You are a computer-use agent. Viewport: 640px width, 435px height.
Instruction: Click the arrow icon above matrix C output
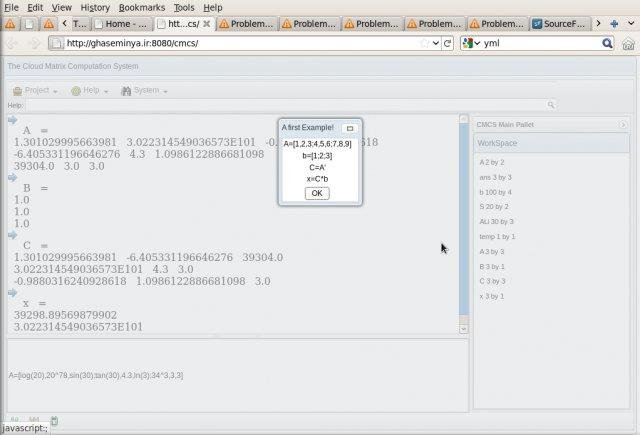(12, 235)
